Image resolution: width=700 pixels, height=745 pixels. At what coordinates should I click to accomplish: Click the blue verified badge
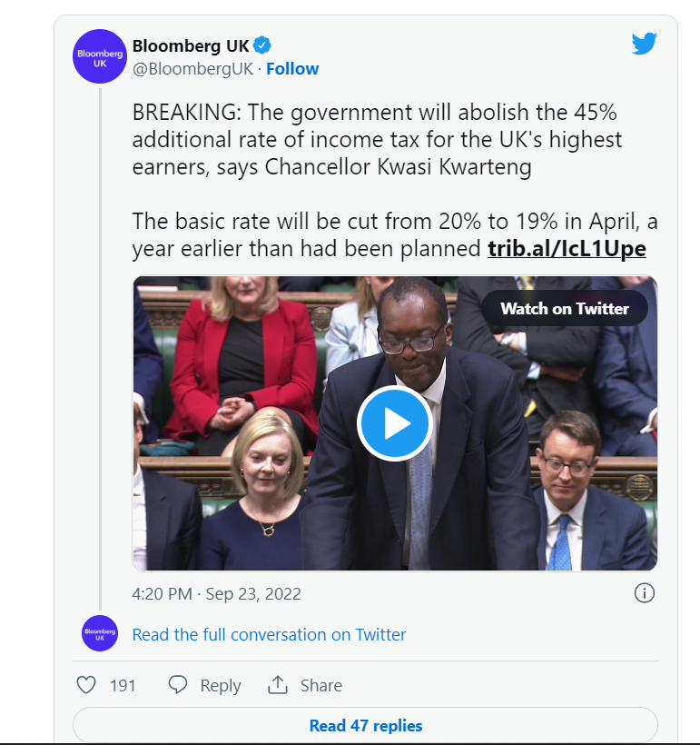coord(262,45)
